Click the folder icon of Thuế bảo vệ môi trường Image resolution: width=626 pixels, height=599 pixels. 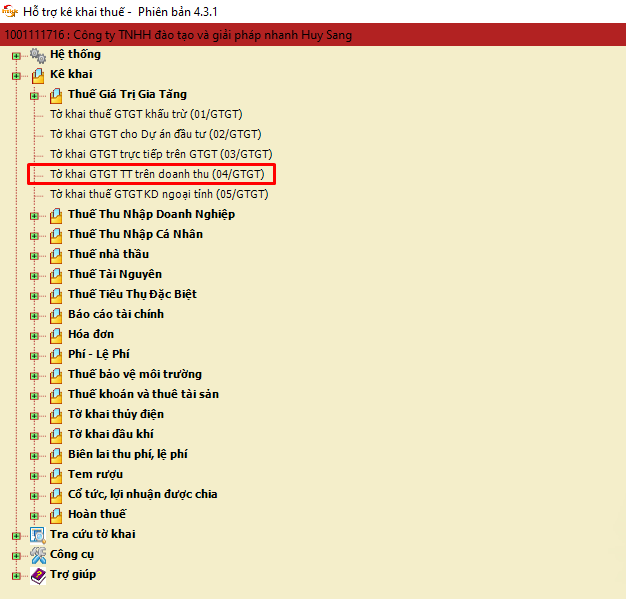[x=56, y=375]
